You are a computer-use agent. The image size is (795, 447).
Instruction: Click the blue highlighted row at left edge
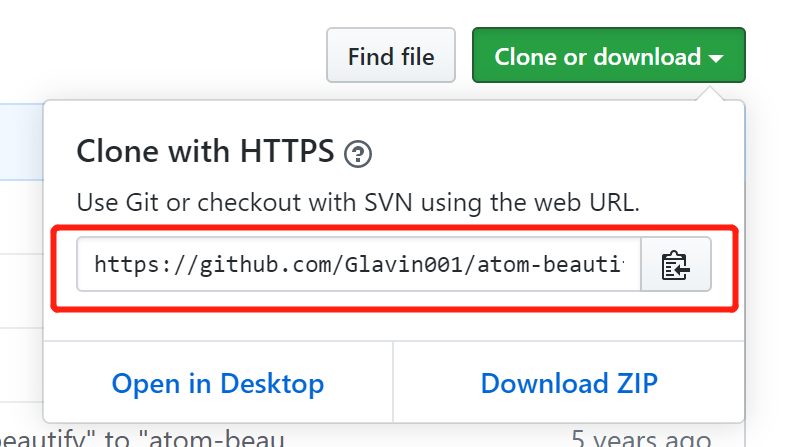click(x=20, y=140)
